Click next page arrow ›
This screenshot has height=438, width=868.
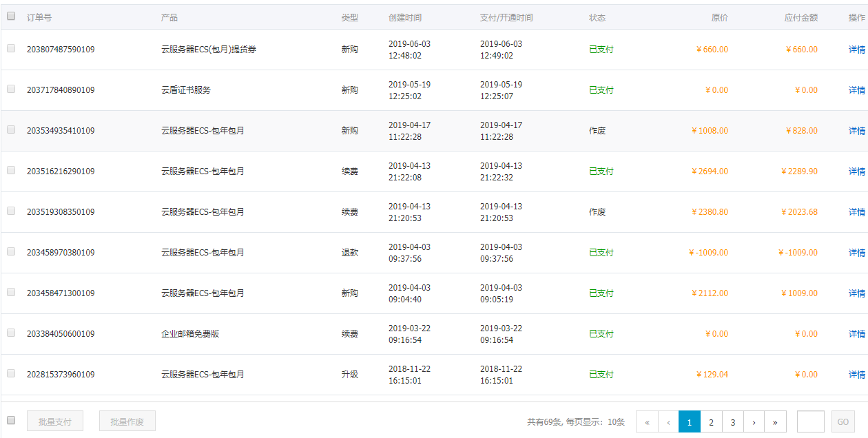click(x=754, y=422)
